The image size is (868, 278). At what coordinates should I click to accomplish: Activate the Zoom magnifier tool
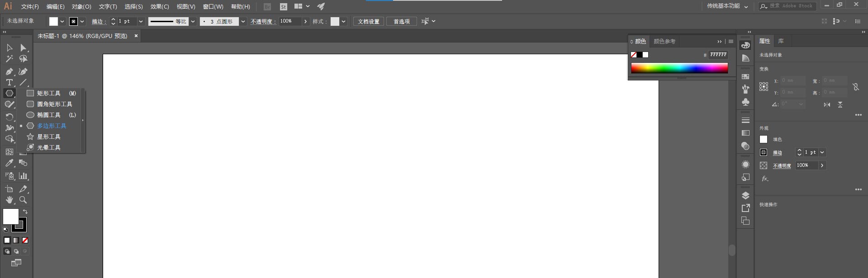(x=23, y=200)
